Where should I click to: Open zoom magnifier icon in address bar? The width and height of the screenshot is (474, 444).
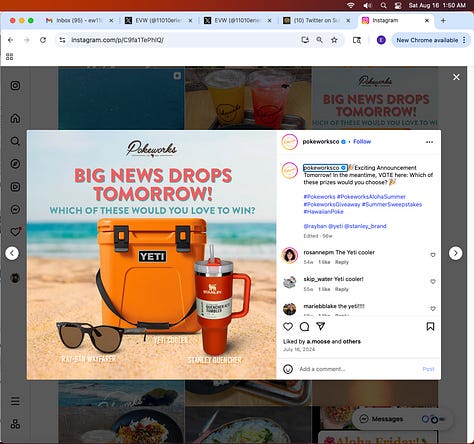pyautogui.click(x=319, y=40)
